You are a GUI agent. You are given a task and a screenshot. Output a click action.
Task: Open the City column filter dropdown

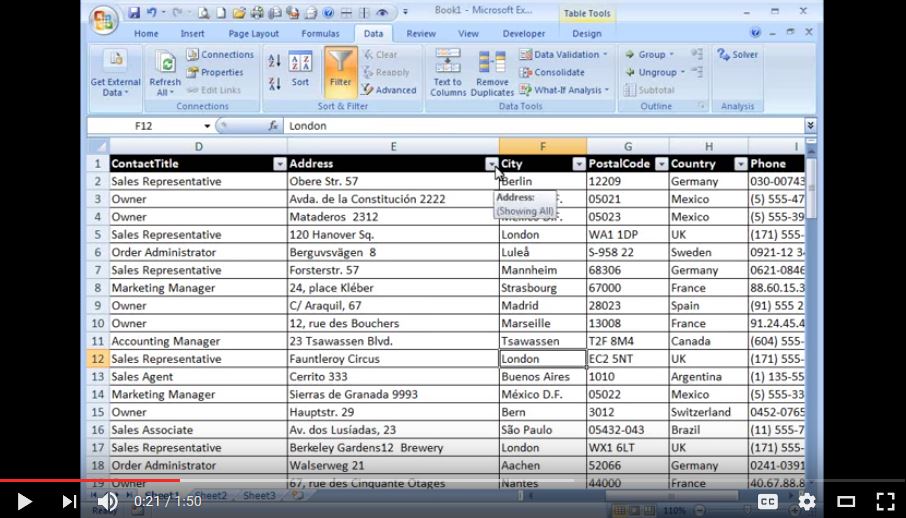pos(579,164)
